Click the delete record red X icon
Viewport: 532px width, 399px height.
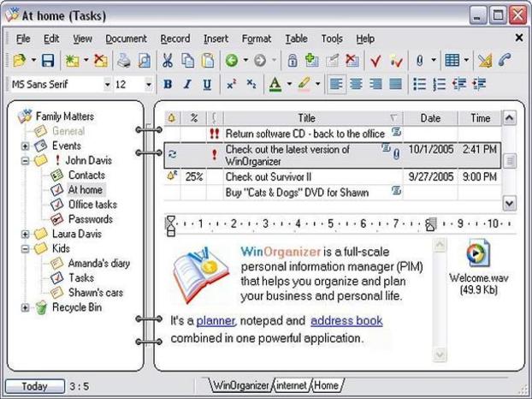click(352, 61)
